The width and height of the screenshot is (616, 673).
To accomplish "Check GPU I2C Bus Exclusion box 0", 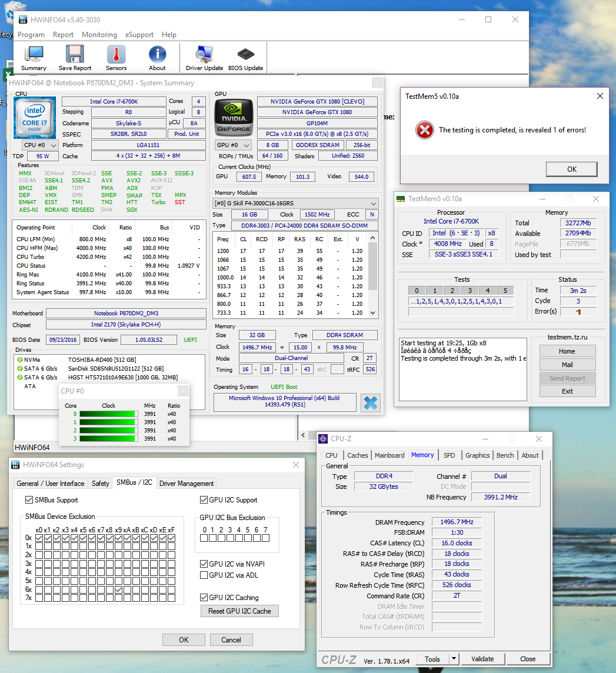I will pyautogui.click(x=204, y=538).
